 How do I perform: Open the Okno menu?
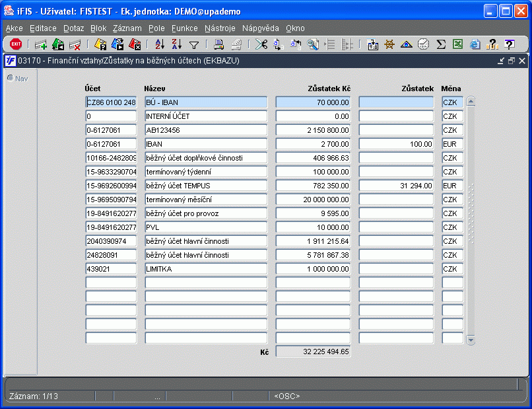(295, 28)
